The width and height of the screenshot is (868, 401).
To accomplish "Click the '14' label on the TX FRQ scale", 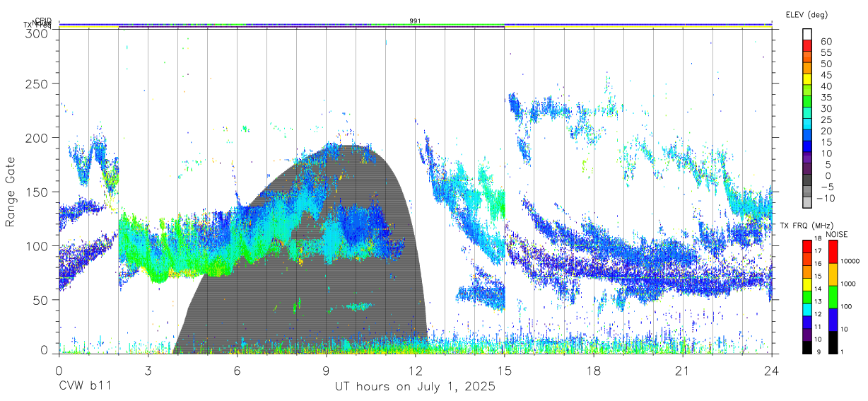I will (x=819, y=289).
